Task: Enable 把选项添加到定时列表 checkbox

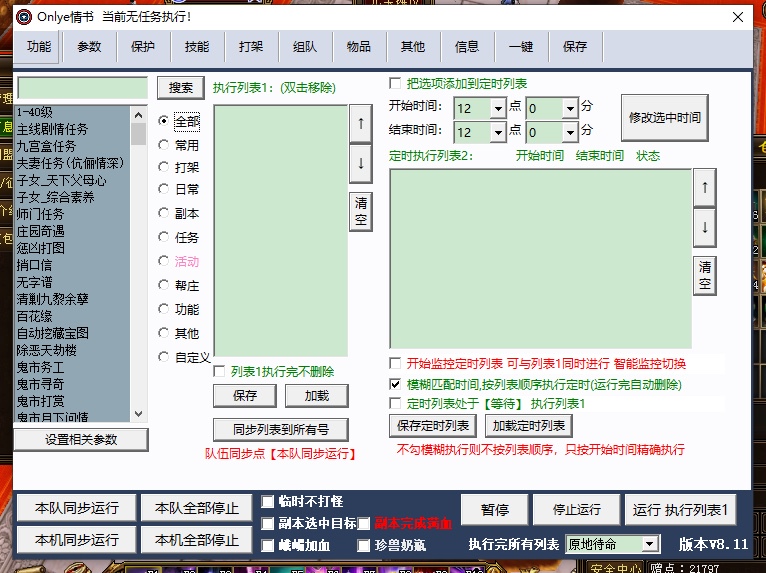Action: pyautogui.click(x=395, y=84)
